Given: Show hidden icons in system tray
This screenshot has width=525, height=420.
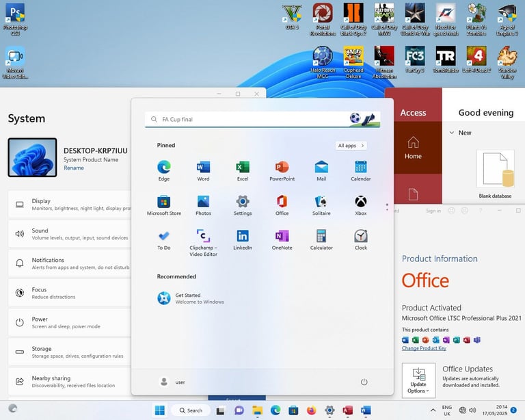Looking at the screenshot, I should [433, 410].
